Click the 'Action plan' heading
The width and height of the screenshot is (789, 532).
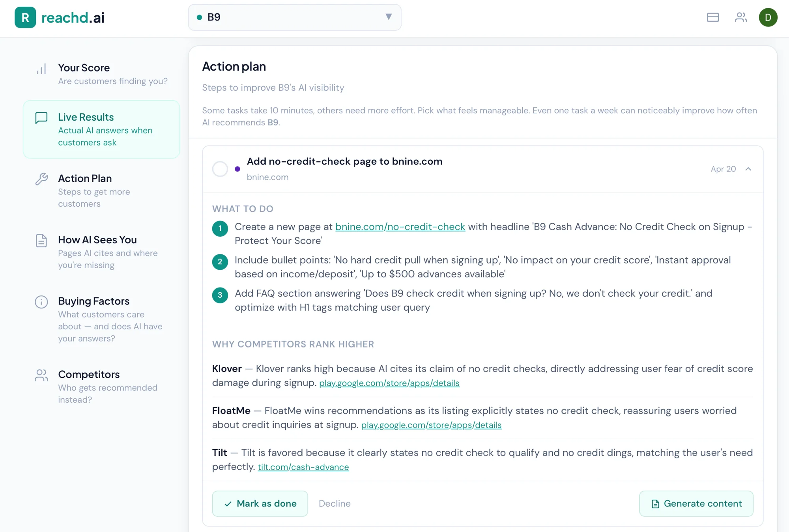pos(234,67)
